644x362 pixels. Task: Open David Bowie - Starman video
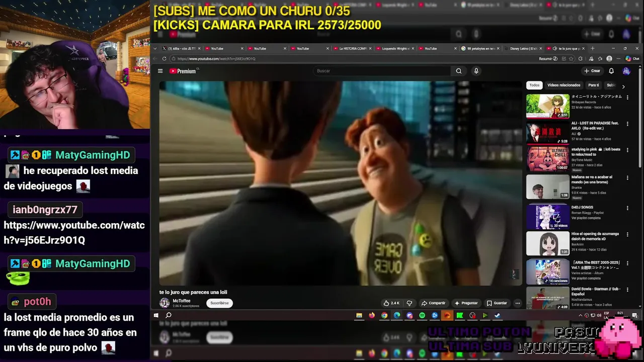[548, 298]
